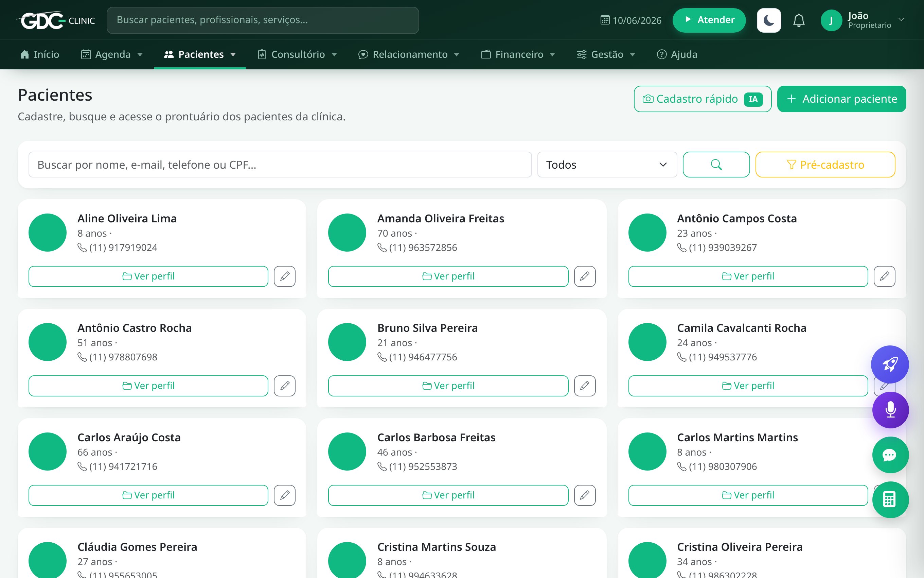Edit Carlos Barbosa Freitas with pencil icon
This screenshot has height=578, width=924.
click(x=585, y=495)
